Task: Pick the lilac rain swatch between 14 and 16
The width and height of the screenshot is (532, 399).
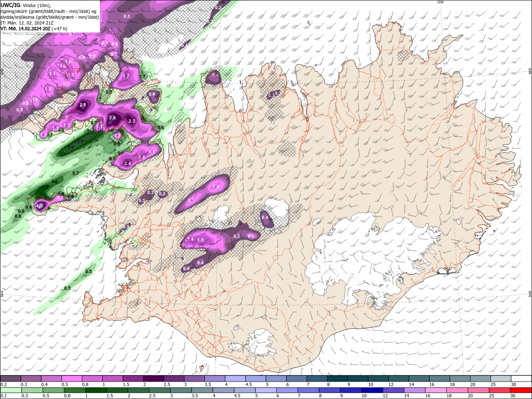Action: [414, 390]
